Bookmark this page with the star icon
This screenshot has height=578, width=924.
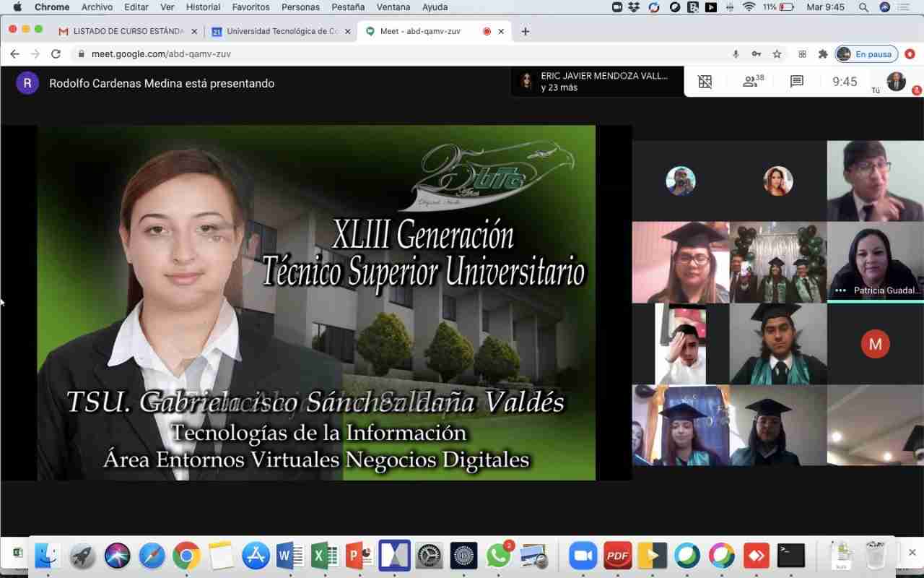pyautogui.click(x=777, y=54)
